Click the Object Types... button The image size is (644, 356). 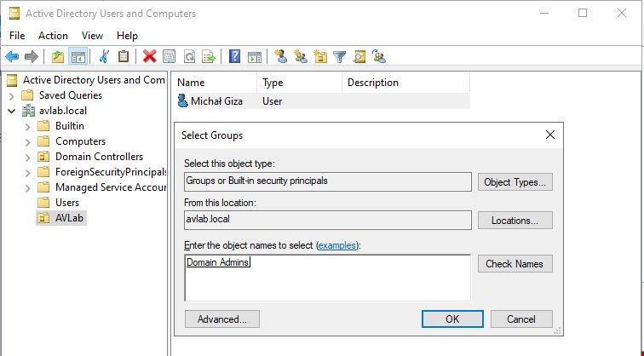[515, 182]
